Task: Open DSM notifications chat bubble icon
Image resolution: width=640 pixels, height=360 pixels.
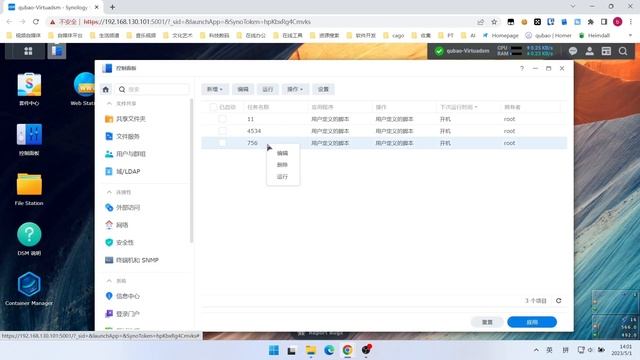Action: pos(573,51)
